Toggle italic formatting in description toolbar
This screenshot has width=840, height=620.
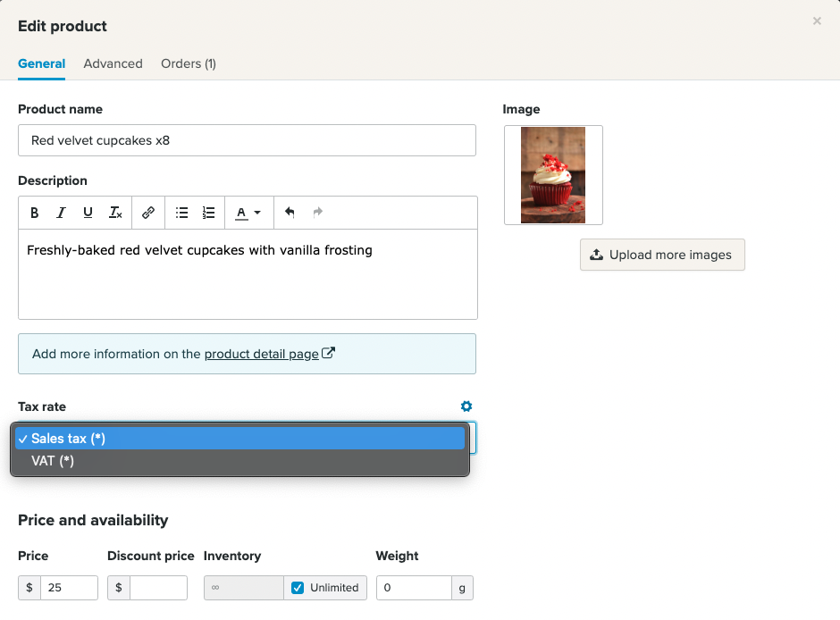tap(61, 213)
